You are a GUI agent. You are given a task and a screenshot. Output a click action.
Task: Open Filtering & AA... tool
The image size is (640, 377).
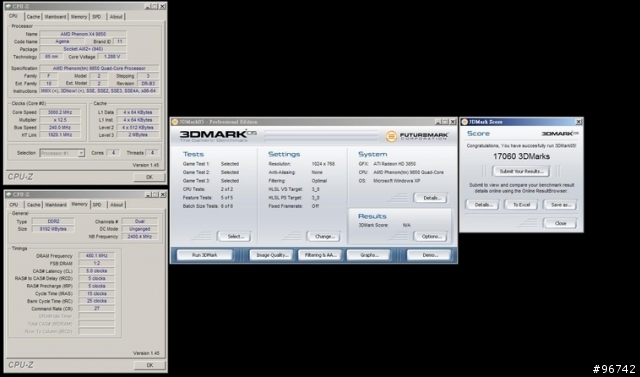point(320,255)
